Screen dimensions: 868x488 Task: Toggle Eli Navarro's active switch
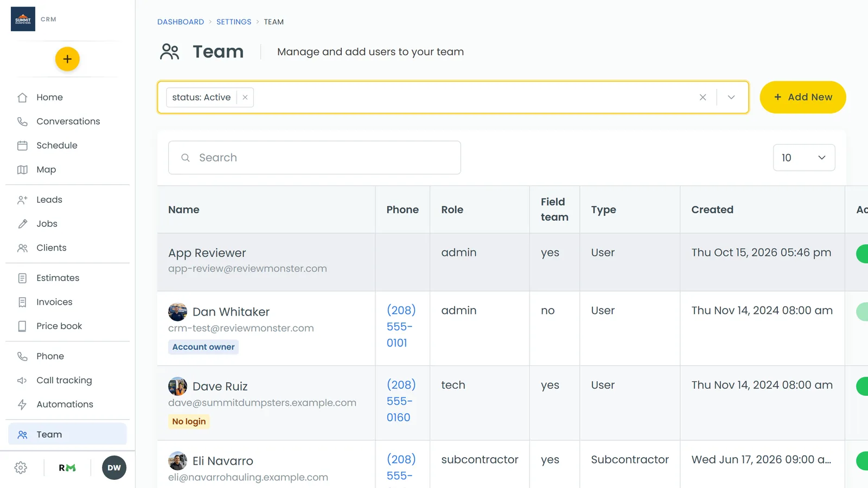[862, 461]
